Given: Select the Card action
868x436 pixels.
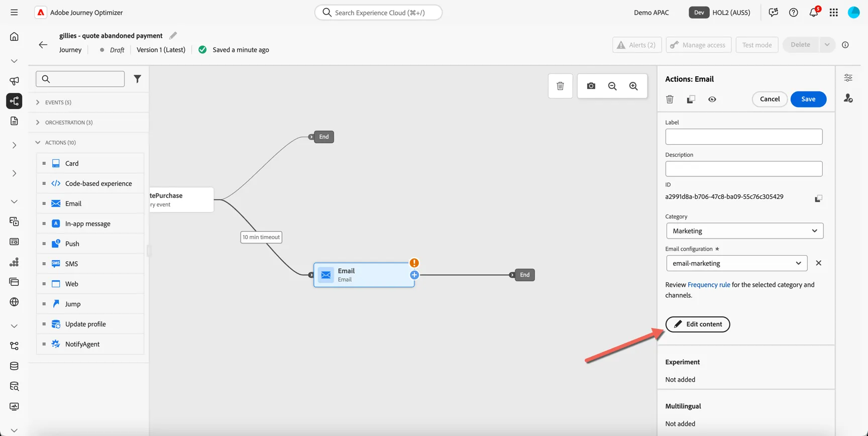Looking at the screenshot, I should [x=90, y=163].
